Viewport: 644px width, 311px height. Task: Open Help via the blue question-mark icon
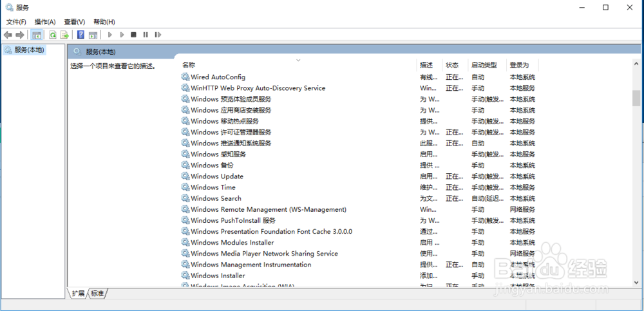81,35
